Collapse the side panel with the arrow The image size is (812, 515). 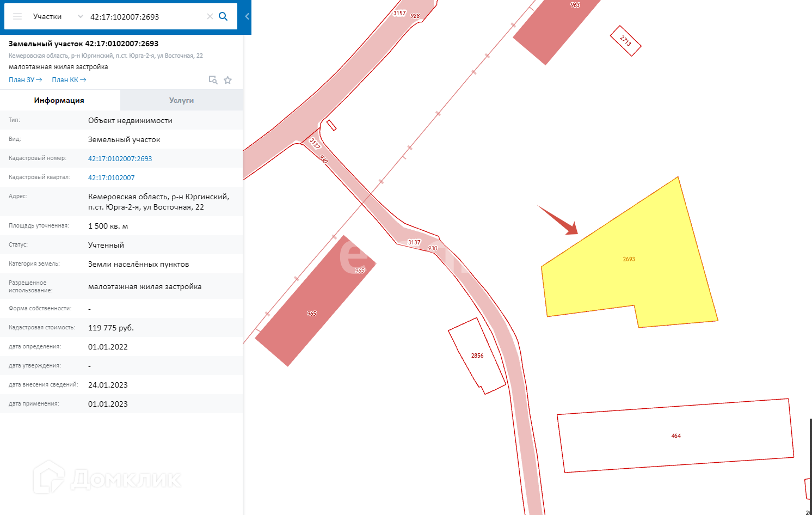pos(247,16)
